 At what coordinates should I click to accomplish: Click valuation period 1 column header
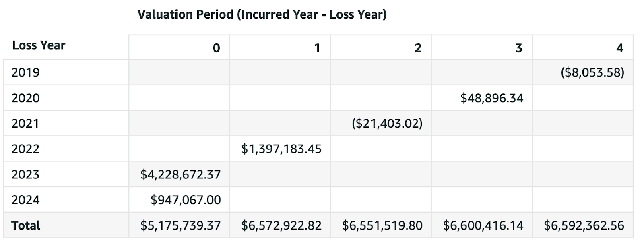tap(317, 48)
